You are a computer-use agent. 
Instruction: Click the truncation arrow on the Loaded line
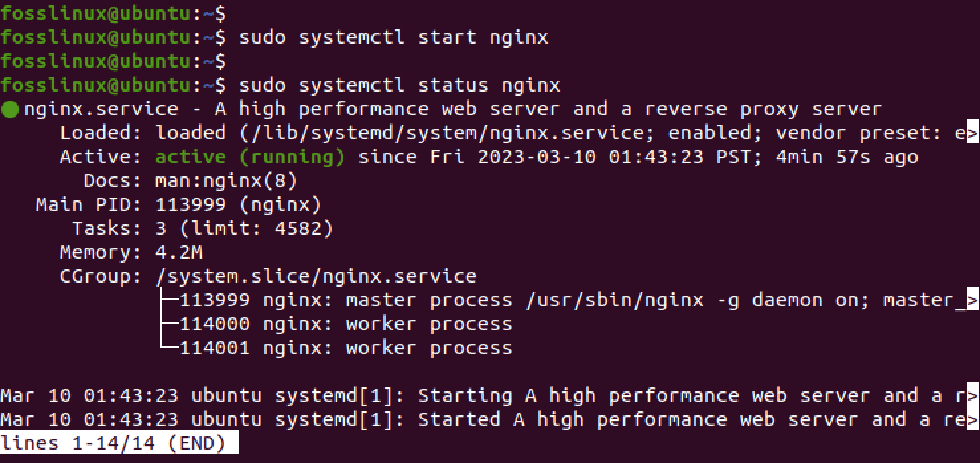click(973, 133)
